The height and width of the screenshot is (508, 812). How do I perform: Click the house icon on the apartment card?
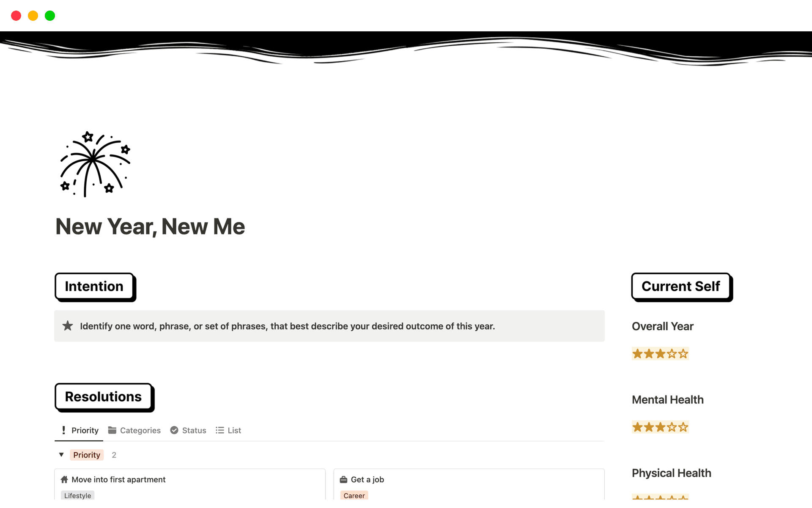coord(64,480)
